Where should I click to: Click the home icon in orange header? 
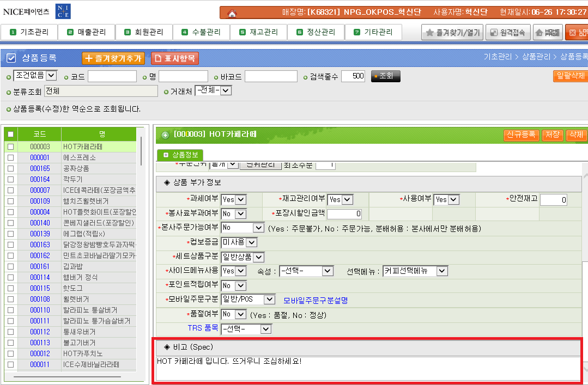[x=233, y=13]
